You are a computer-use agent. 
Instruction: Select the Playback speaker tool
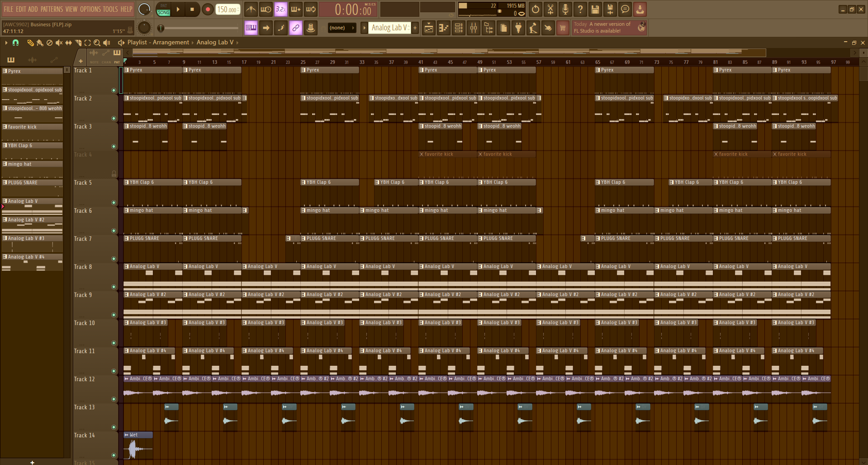[x=107, y=43]
